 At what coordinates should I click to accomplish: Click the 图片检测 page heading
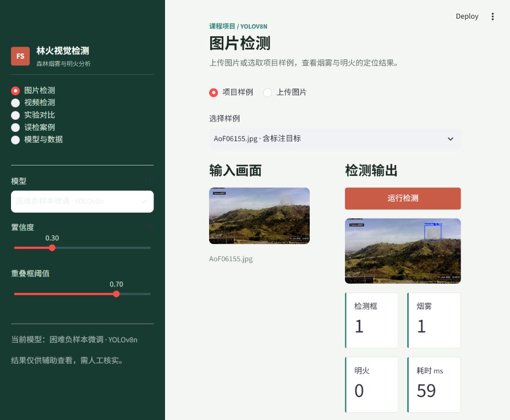click(240, 43)
